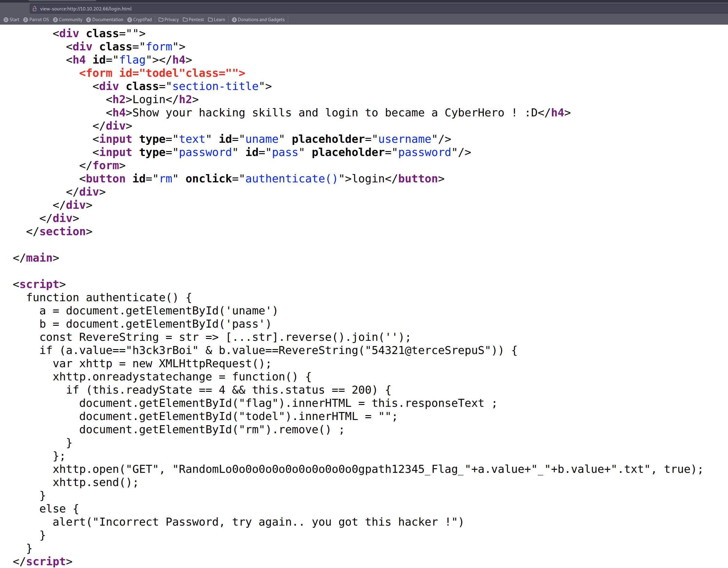728x568 pixels.
Task: Click the placeholder "username" attribute value
Action: pyautogui.click(x=404, y=139)
